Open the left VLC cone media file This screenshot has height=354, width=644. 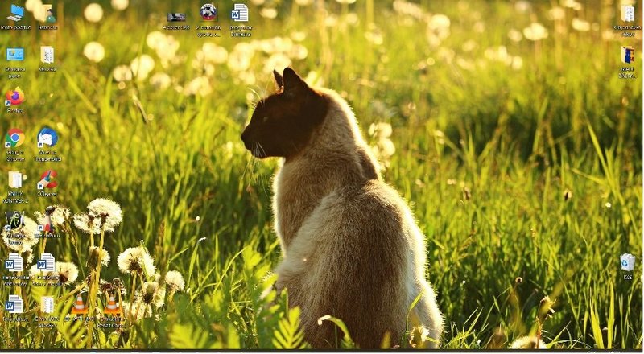pyautogui.click(x=80, y=305)
